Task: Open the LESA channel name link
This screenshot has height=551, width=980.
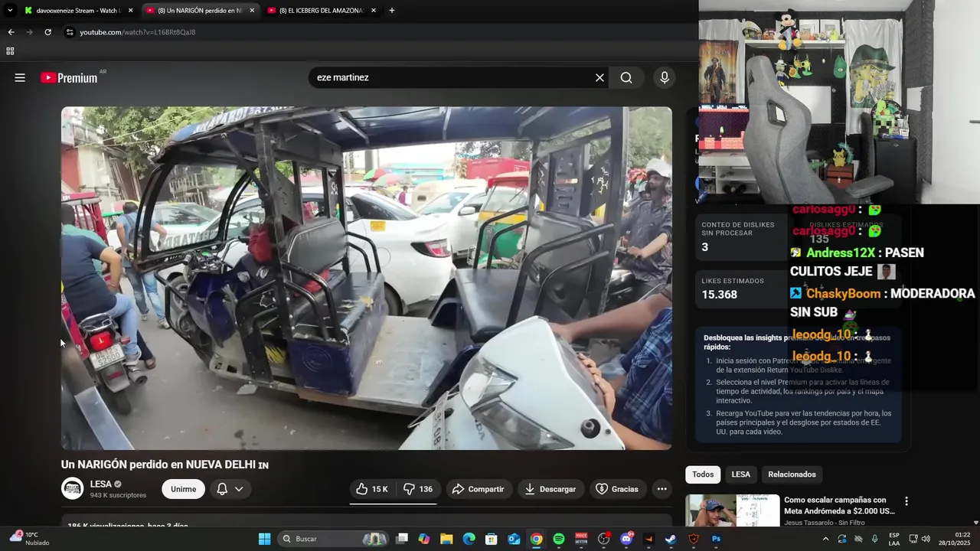Action: (100, 484)
